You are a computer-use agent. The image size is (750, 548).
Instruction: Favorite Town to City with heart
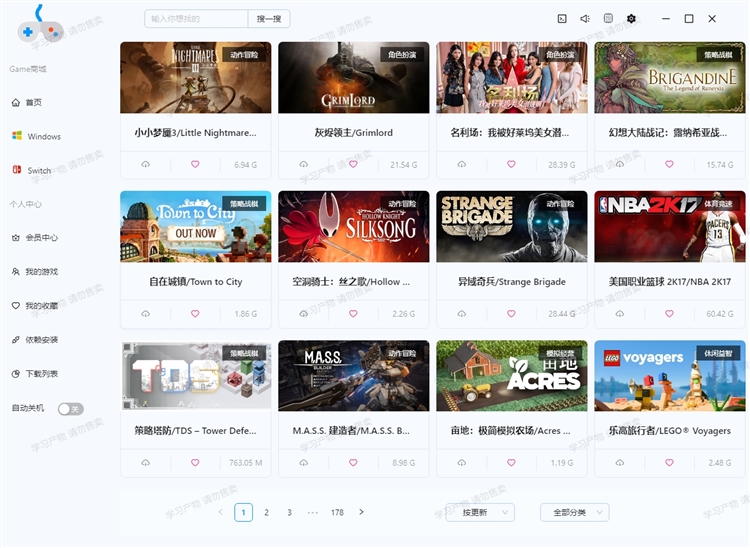(x=195, y=314)
